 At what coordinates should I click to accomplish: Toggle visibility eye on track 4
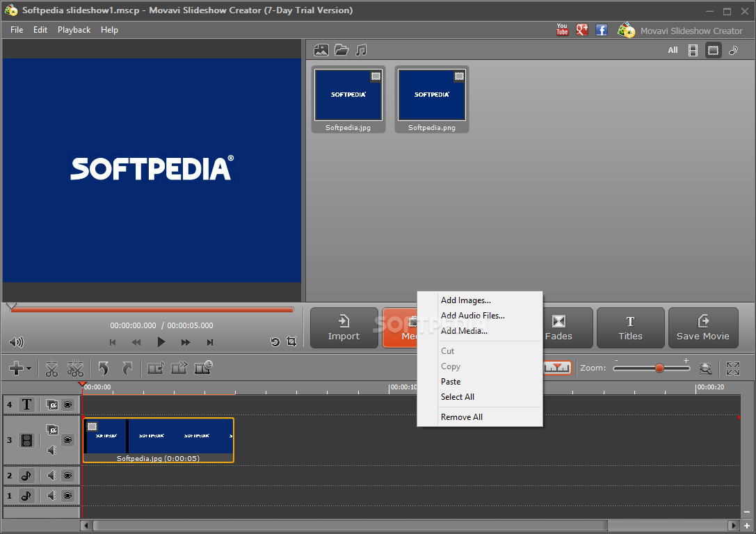(68, 405)
